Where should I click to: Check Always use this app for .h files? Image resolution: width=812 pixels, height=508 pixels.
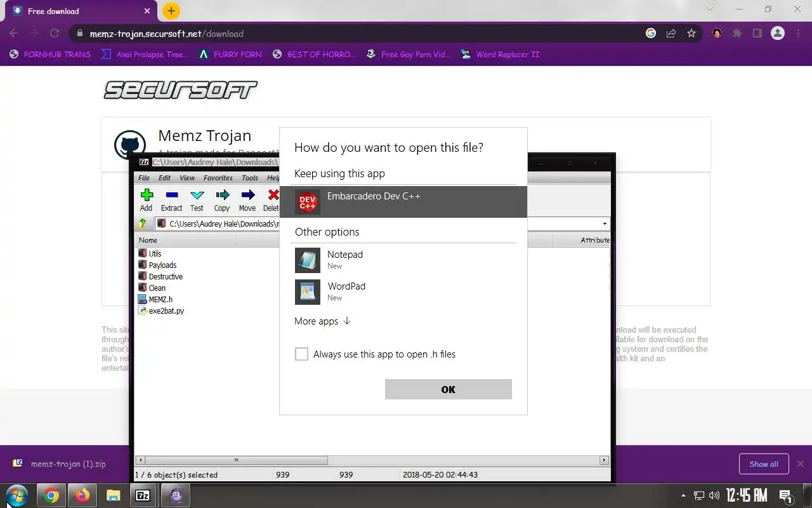point(301,354)
